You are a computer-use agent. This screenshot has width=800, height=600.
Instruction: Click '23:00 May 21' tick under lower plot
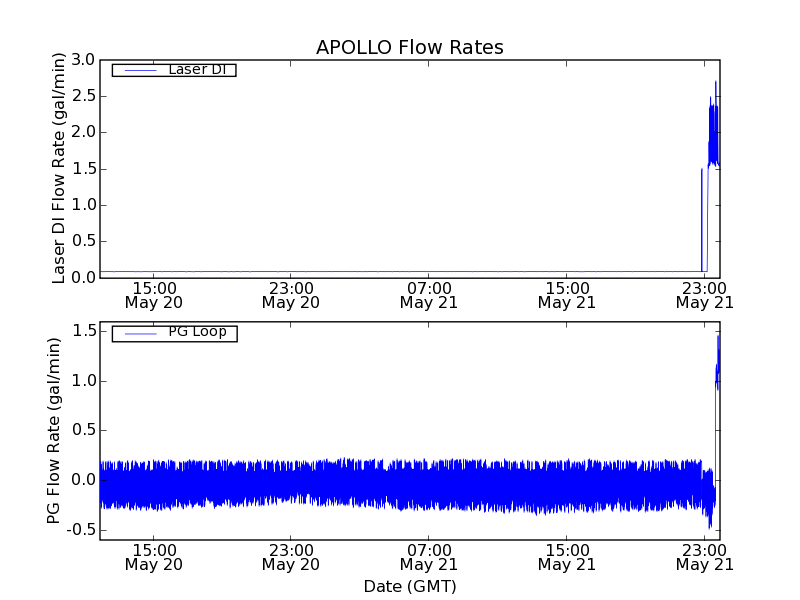point(703,556)
